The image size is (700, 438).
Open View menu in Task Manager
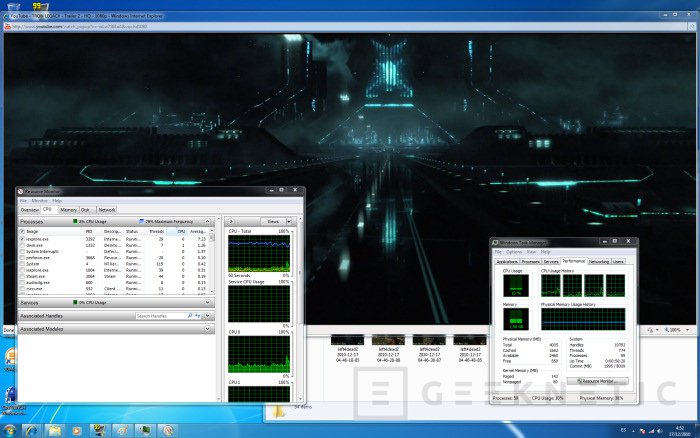click(531, 252)
